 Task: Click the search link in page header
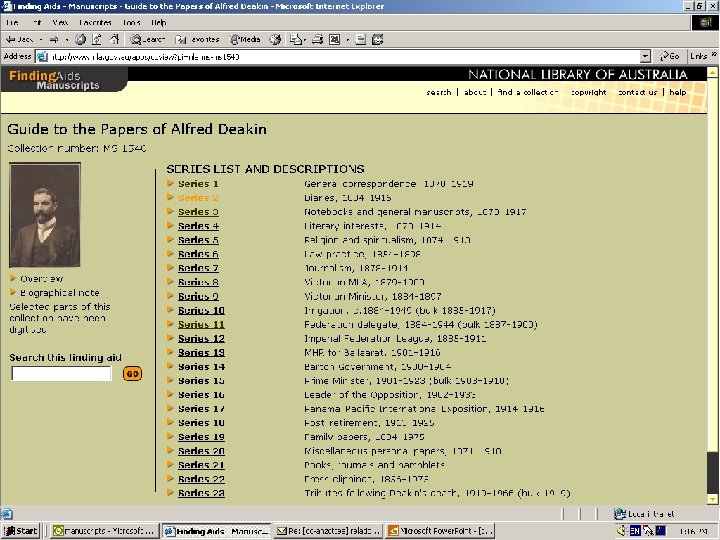439,92
